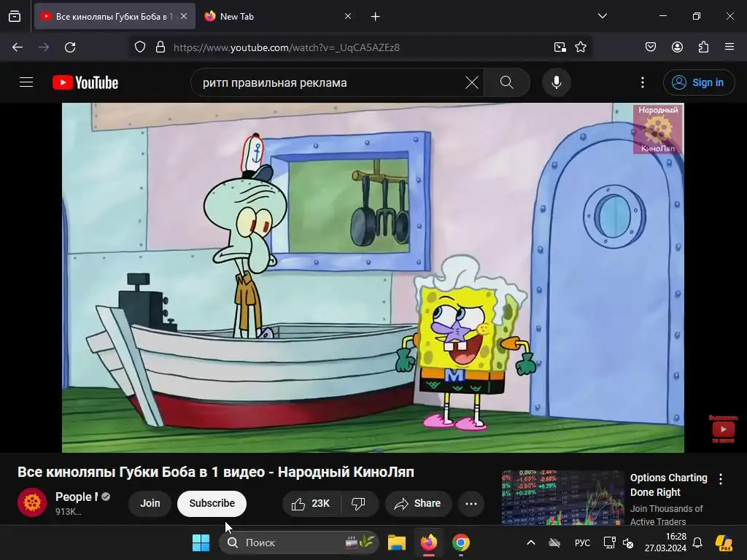Switch to Firefox in taskbar
The width and height of the screenshot is (747, 560).
[x=429, y=542]
